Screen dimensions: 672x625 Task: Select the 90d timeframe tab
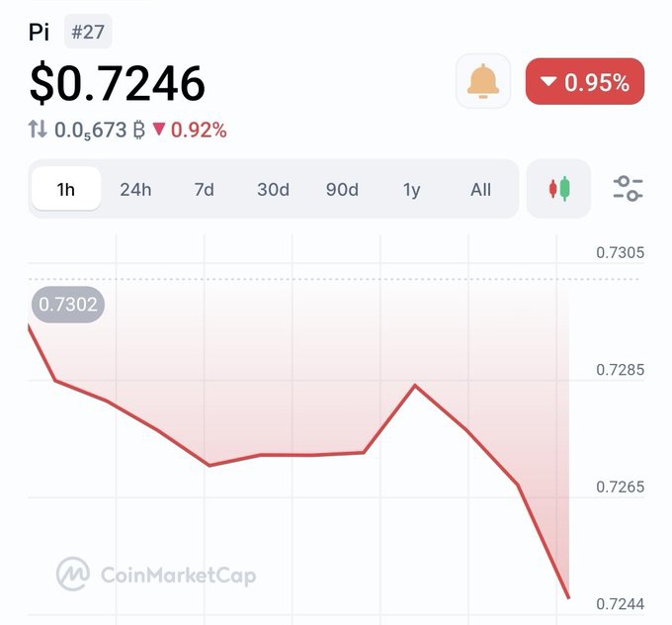(x=342, y=189)
